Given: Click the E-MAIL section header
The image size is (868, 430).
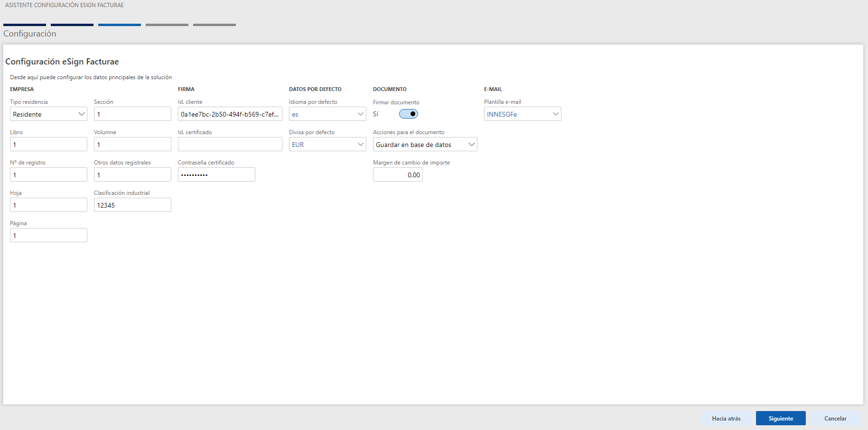Looking at the screenshot, I should (493, 89).
